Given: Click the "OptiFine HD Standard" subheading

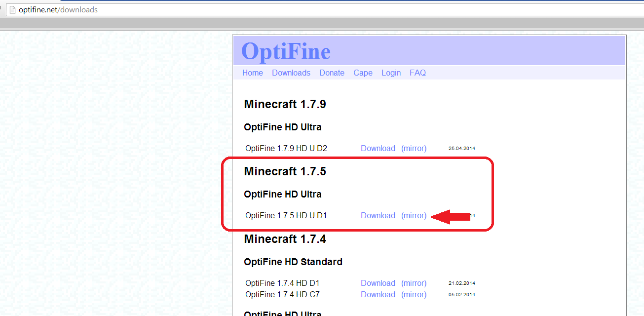Looking at the screenshot, I should click(x=293, y=262).
